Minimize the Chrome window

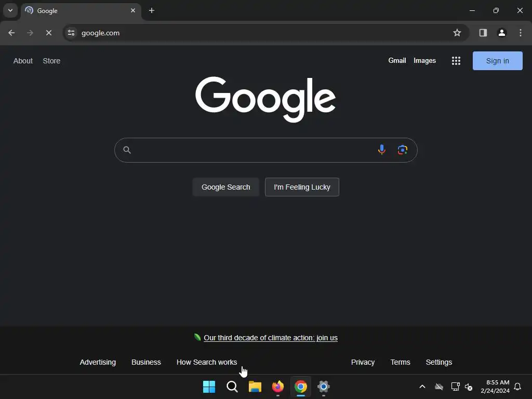pos(472,10)
